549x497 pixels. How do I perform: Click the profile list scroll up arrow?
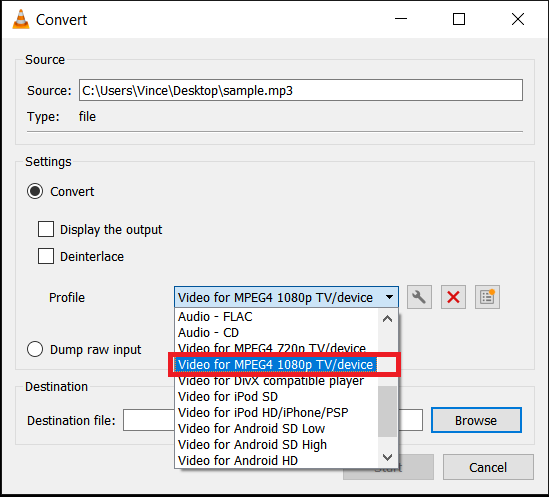(387, 319)
